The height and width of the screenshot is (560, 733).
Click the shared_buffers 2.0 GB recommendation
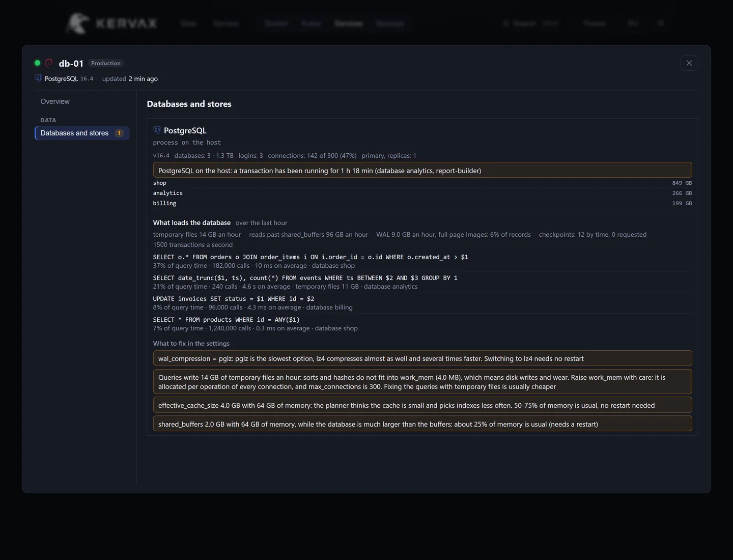[x=422, y=424]
